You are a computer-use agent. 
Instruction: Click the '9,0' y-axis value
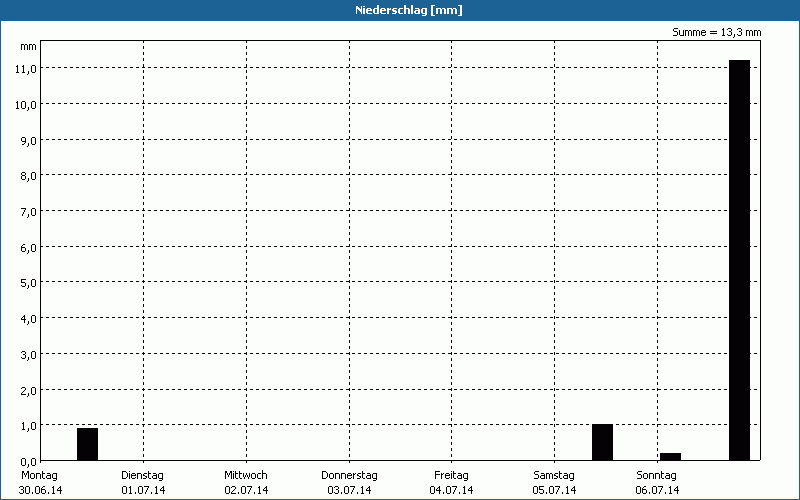pyautogui.click(x=28, y=140)
